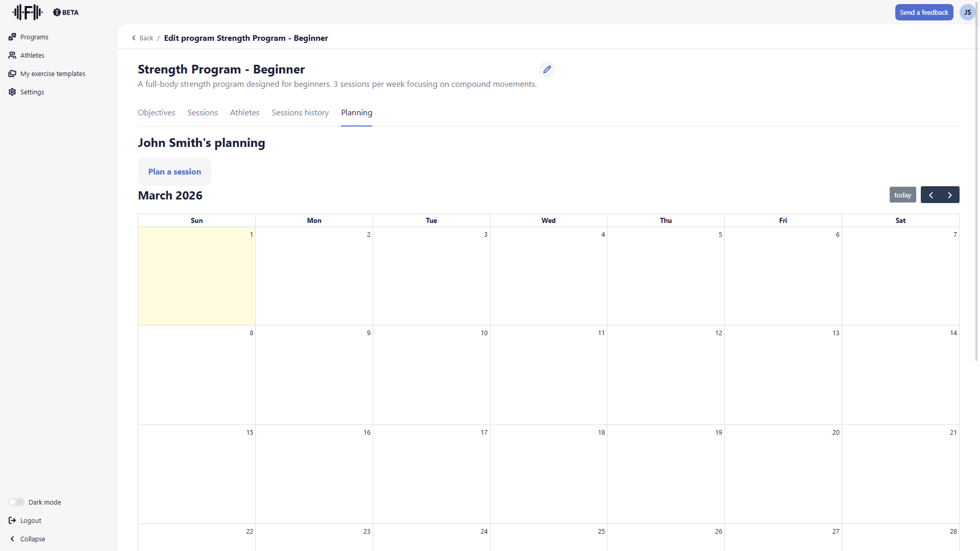Click the Logout icon

12,520
